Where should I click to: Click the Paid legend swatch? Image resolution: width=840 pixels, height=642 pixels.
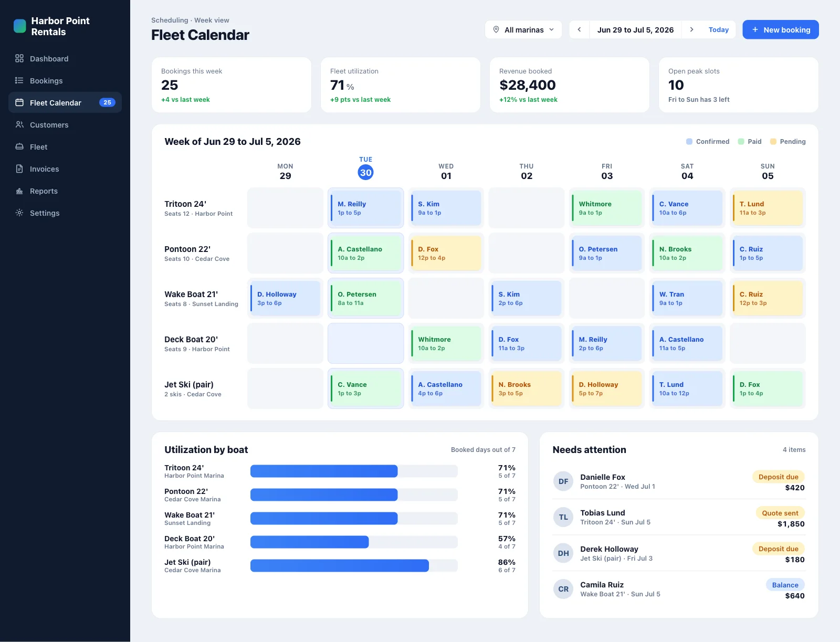pos(741,141)
